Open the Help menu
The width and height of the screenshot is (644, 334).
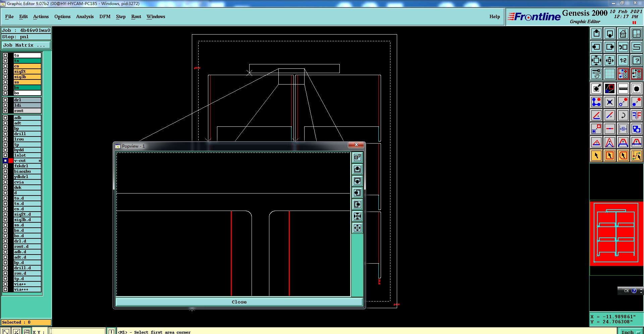coord(494,16)
